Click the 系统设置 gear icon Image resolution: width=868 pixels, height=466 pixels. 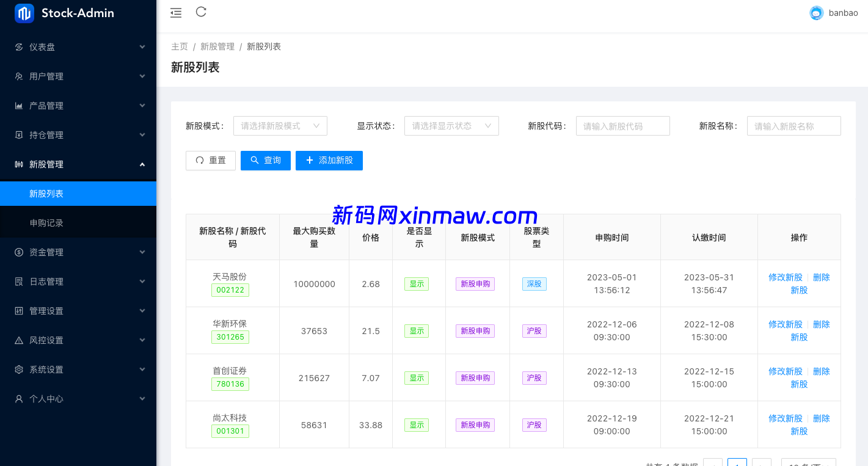pyautogui.click(x=19, y=370)
